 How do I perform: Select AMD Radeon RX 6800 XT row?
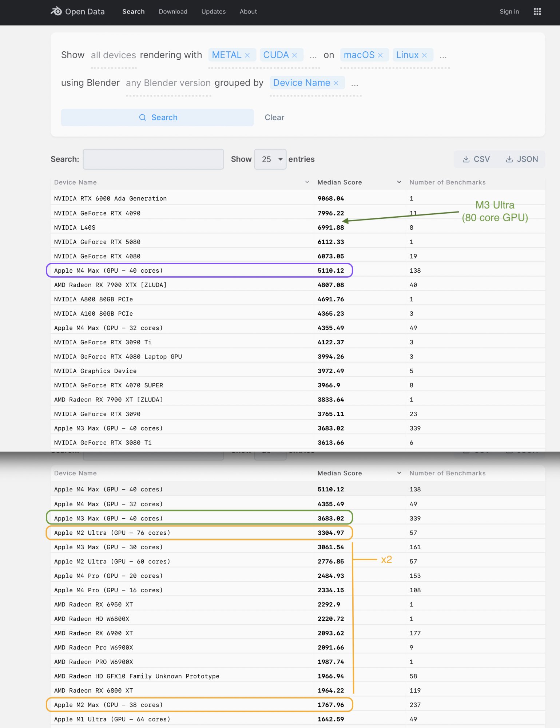(x=298, y=691)
